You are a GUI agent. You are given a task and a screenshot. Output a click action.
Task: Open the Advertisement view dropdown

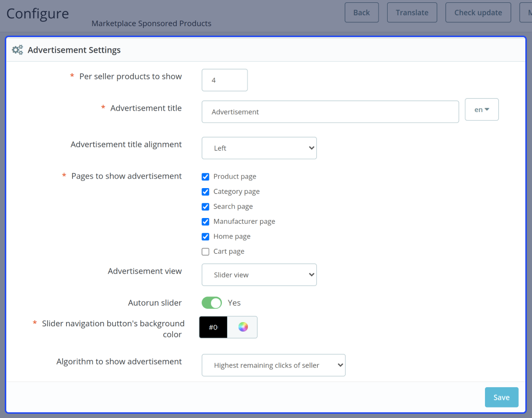coord(259,275)
